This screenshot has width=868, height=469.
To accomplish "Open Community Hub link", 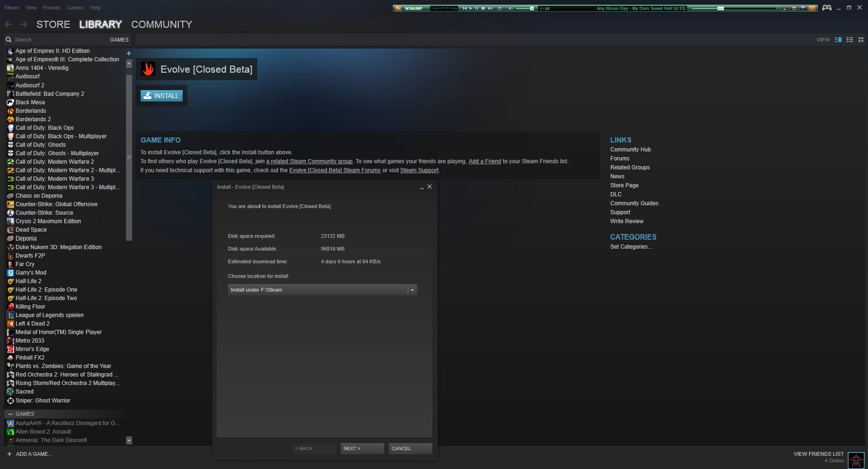I will tap(631, 150).
